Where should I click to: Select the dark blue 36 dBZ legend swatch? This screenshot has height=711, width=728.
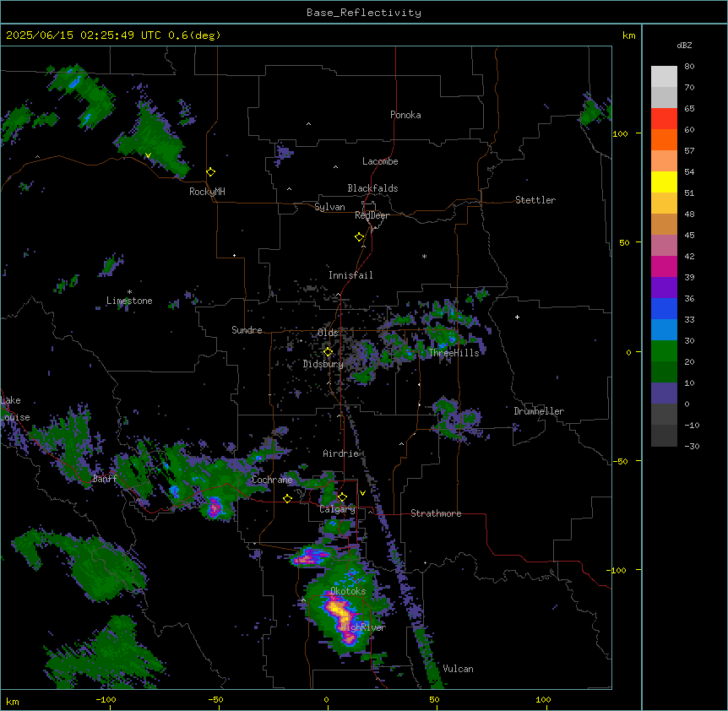[x=664, y=308]
